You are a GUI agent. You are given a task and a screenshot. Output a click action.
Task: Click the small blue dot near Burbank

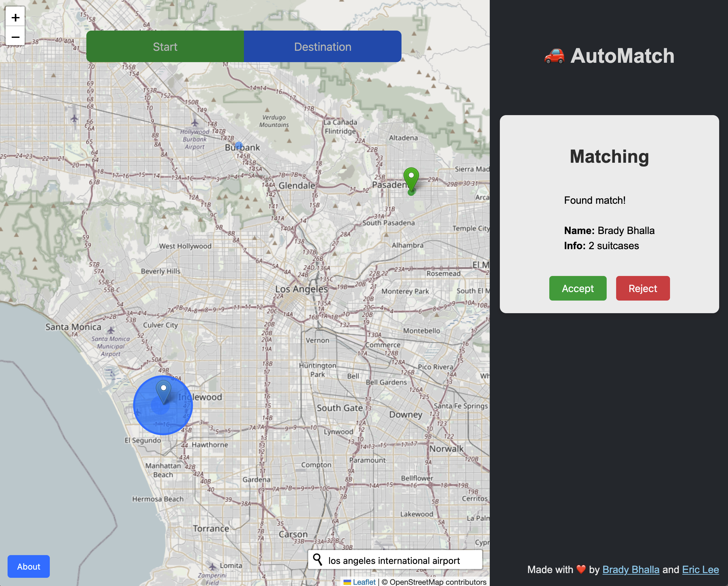click(x=239, y=146)
